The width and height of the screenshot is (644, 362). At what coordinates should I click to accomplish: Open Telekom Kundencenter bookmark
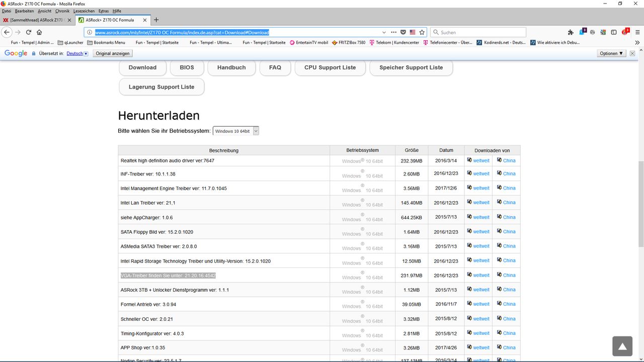394,43
